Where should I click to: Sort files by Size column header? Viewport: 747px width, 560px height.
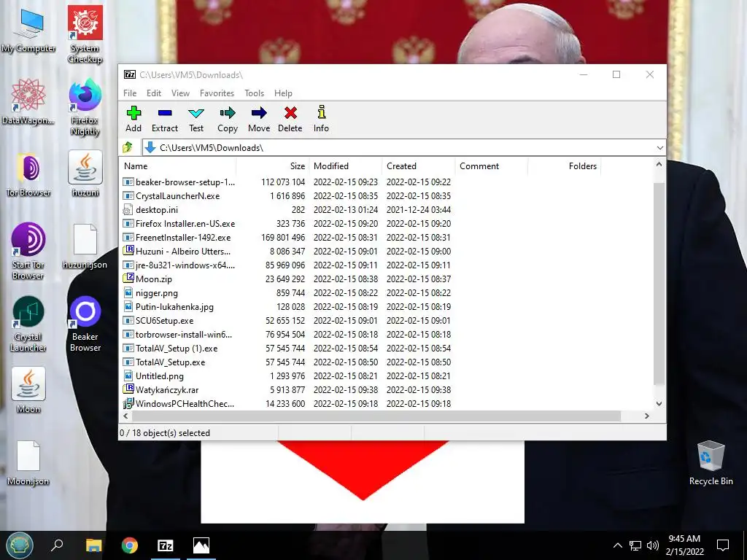tap(273, 166)
